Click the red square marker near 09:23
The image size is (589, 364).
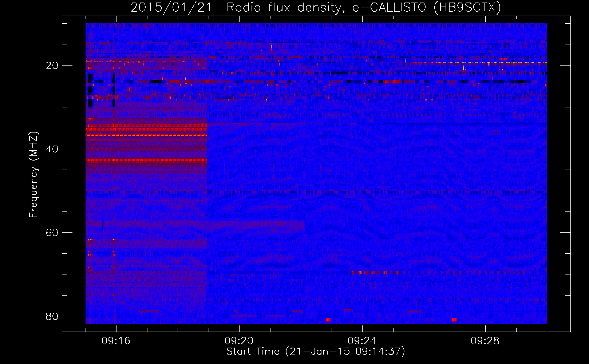coord(328,320)
